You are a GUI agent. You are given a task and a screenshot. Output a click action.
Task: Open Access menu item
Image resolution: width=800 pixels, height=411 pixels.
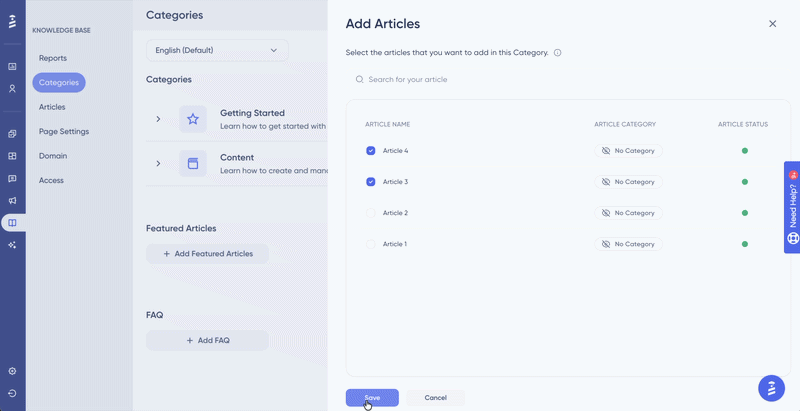pos(52,181)
